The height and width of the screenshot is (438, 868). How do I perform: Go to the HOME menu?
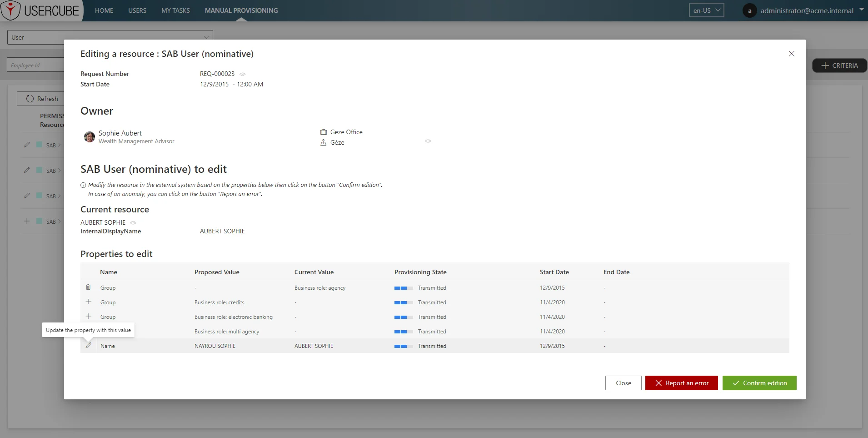point(104,10)
